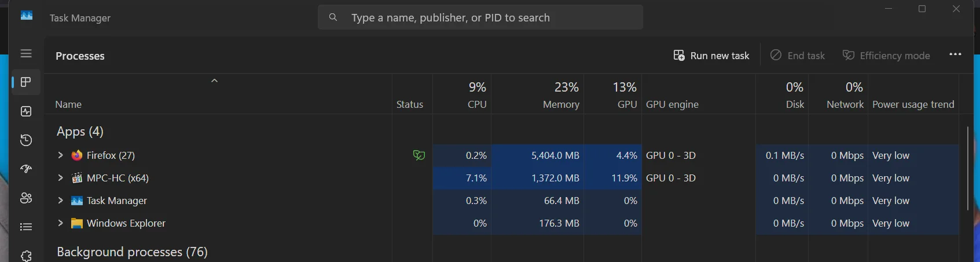The image size is (980, 262).
Task: Sort by GPU engine column header
Action: tap(672, 104)
